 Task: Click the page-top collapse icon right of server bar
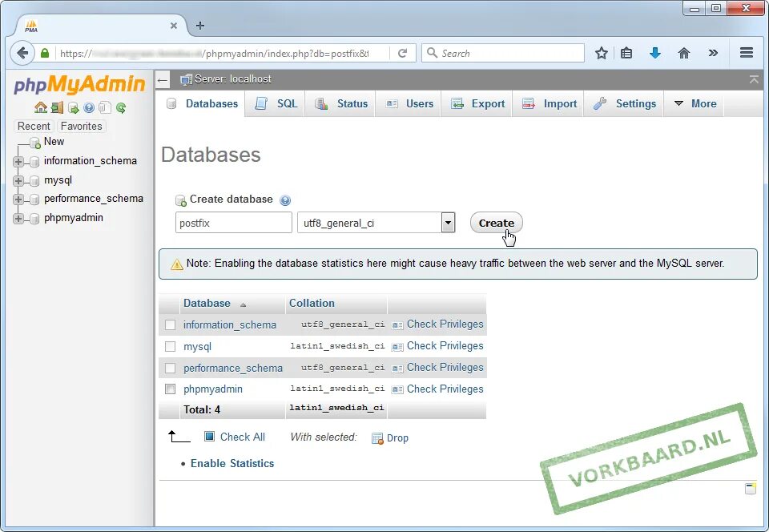click(x=754, y=79)
